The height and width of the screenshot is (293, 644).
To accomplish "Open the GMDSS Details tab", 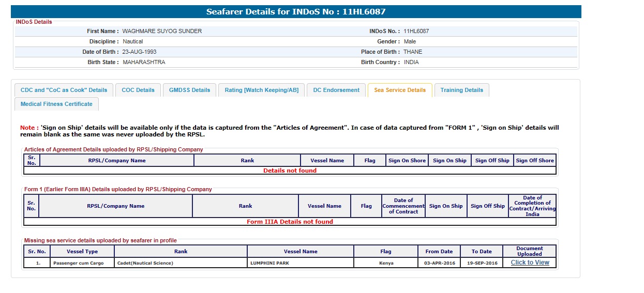I will [x=190, y=90].
